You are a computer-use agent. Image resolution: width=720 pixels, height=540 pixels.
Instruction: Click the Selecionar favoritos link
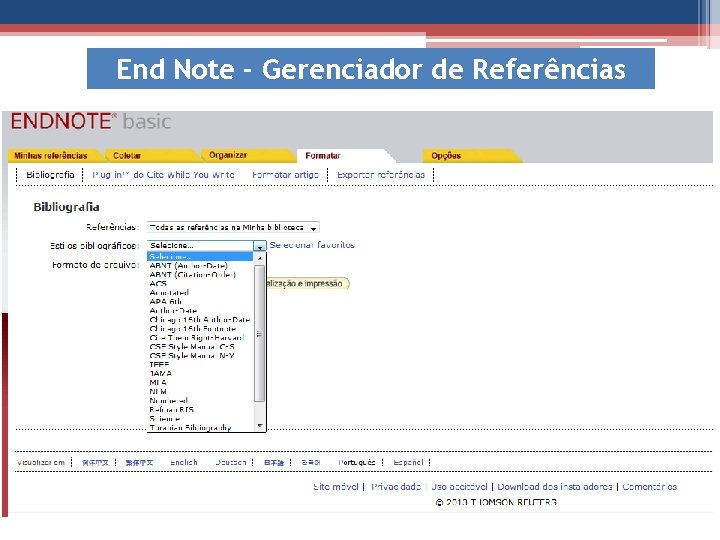click(x=312, y=245)
